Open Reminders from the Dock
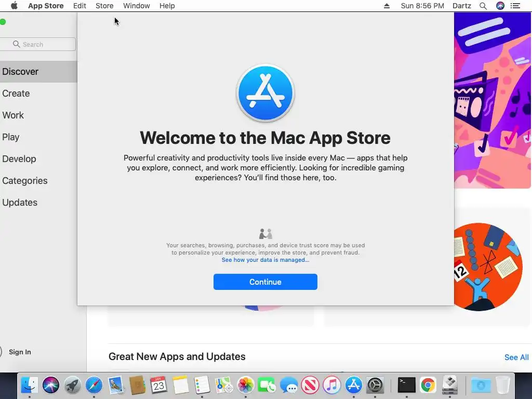The width and height of the screenshot is (532, 399). [202, 385]
